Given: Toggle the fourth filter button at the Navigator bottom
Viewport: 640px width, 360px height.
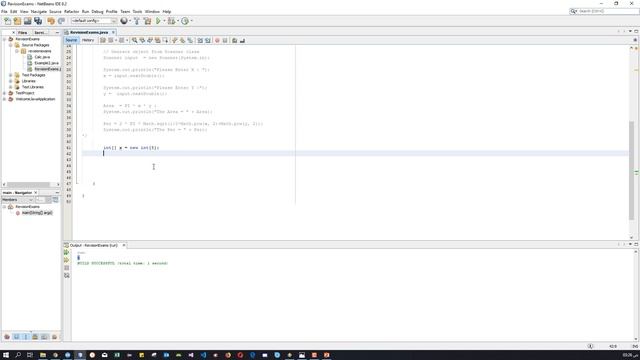Looking at the screenshot, I should pyautogui.click(x=35, y=337).
